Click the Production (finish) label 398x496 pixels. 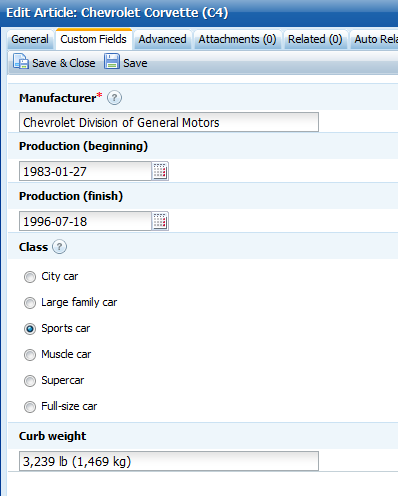pos(71,196)
